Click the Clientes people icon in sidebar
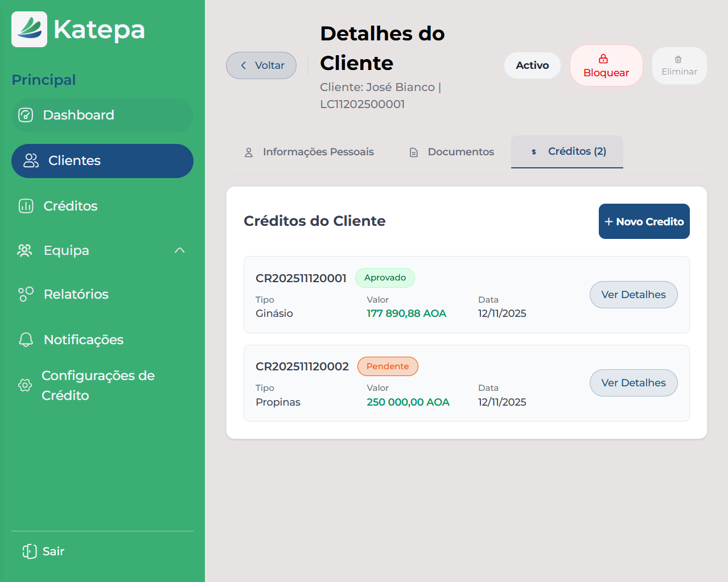The image size is (728, 582). coord(30,161)
